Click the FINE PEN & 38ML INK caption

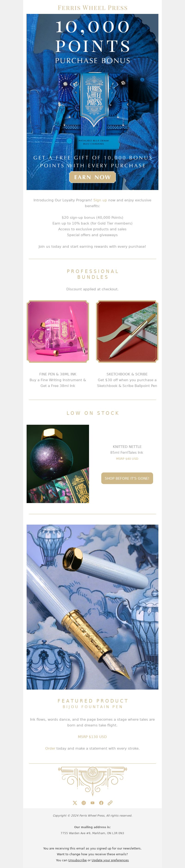58,374
